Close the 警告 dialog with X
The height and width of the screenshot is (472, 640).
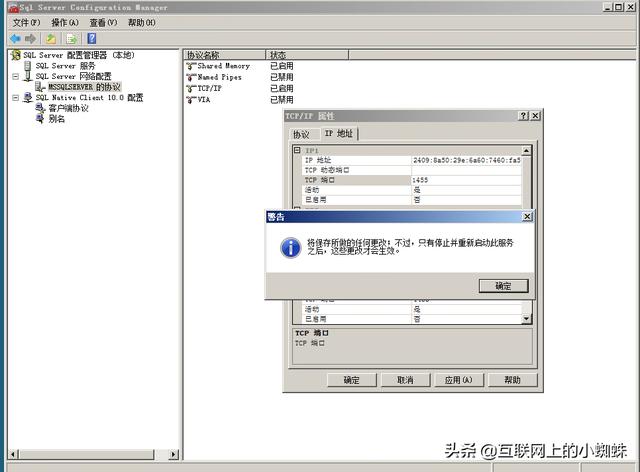click(527, 216)
